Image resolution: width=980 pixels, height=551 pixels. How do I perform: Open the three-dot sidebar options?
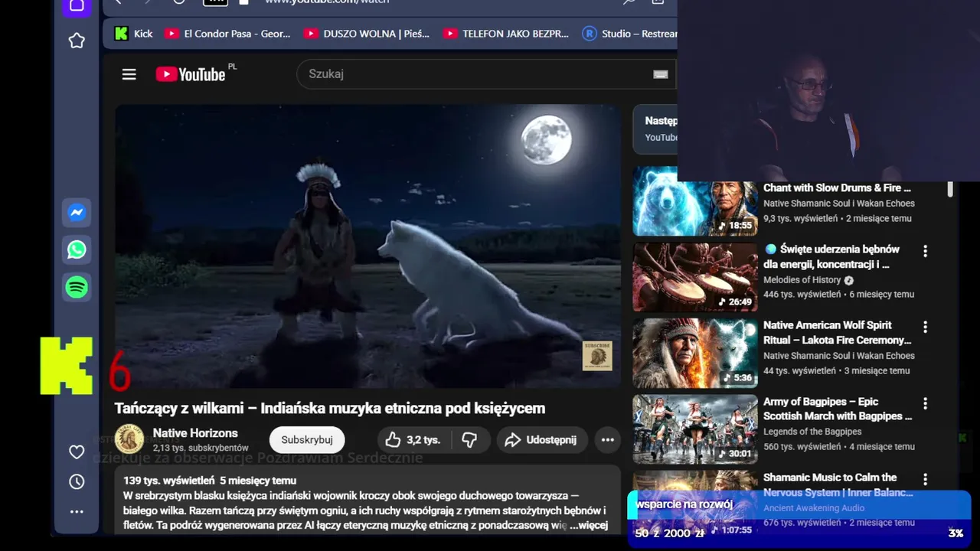[x=77, y=511]
